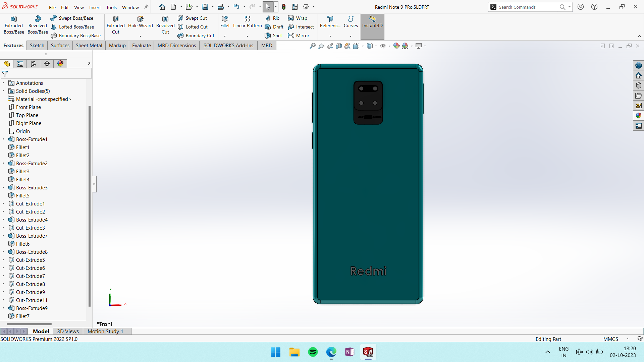Open the DisplayManager tab icon
The width and height of the screenshot is (644, 362).
point(60,64)
